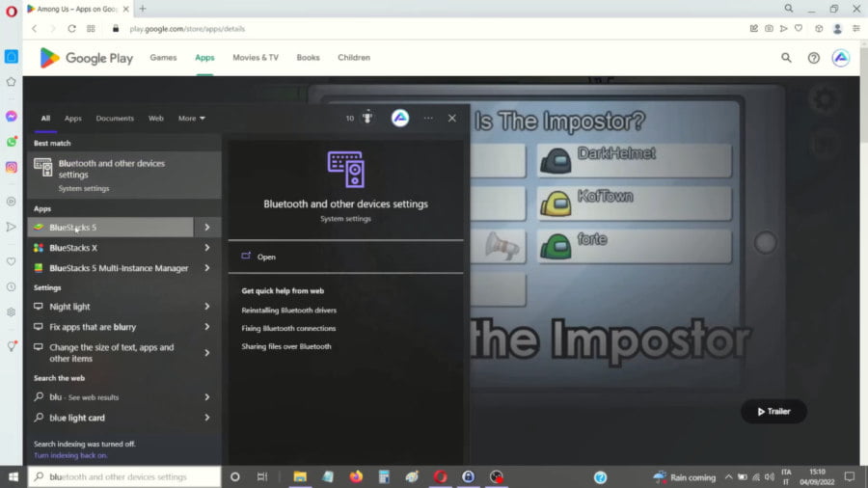Viewport: 868px width, 488px height.
Task: Click Messenger icon in Opera sidebar
Action: coord(11,116)
